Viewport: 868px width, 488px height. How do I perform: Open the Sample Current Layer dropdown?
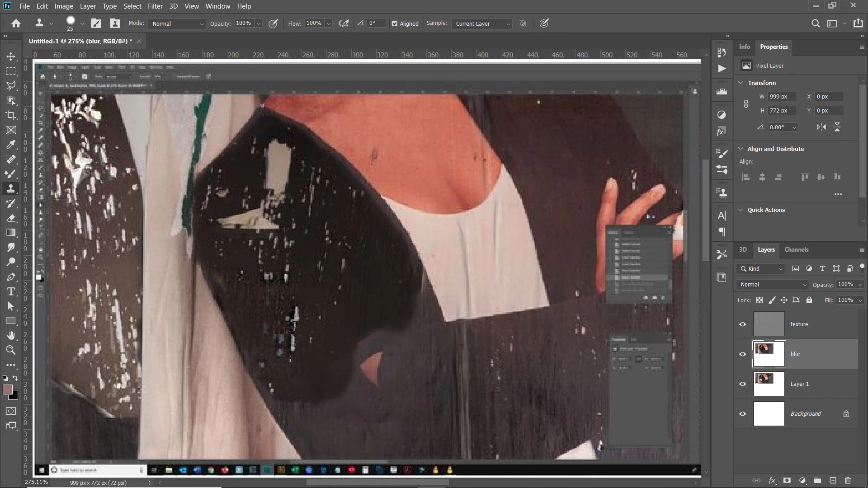(x=482, y=24)
